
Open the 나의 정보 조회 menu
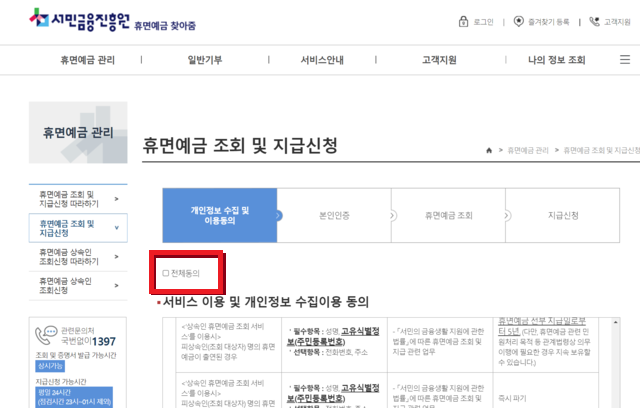(557, 60)
